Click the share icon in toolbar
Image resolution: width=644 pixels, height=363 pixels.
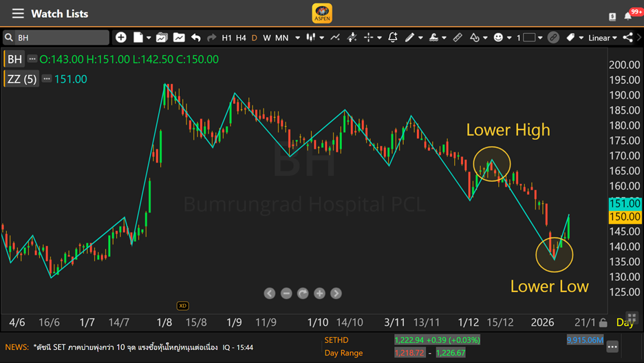point(627,38)
